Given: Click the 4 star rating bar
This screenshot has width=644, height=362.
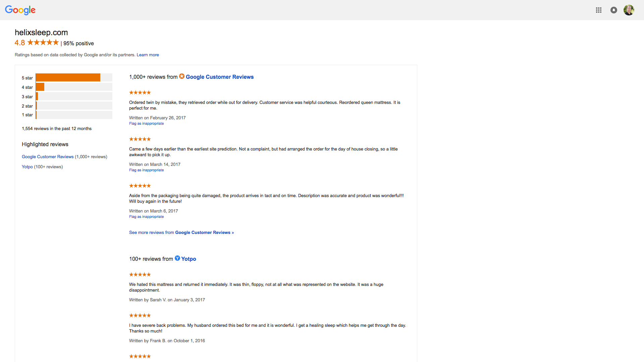Looking at the screenshot, I should tap(74, 87).
